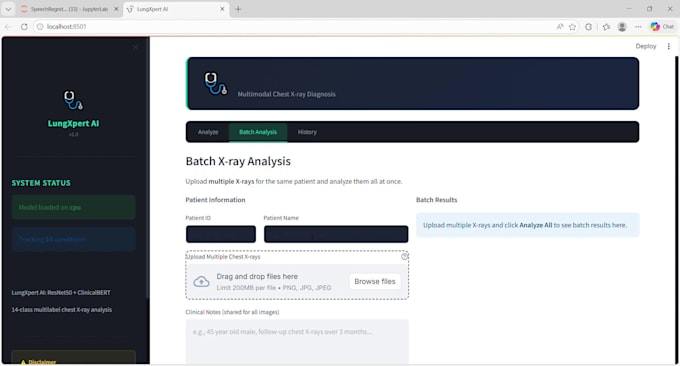The width and height of the screenshot is (680, 366).
Task: Click the 'Batch X-ray Analysis' heading
Action: pyautogui.click(x=238, y=161)
